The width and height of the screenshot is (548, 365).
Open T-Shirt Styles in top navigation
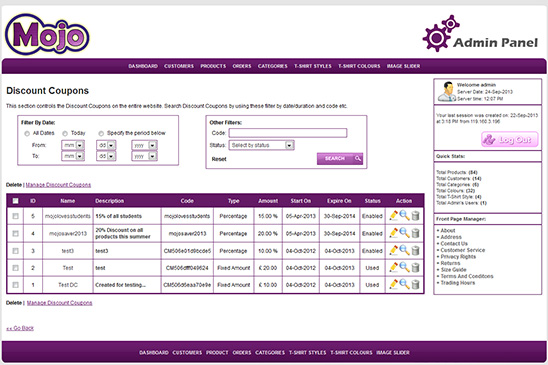tap(313, 66)
